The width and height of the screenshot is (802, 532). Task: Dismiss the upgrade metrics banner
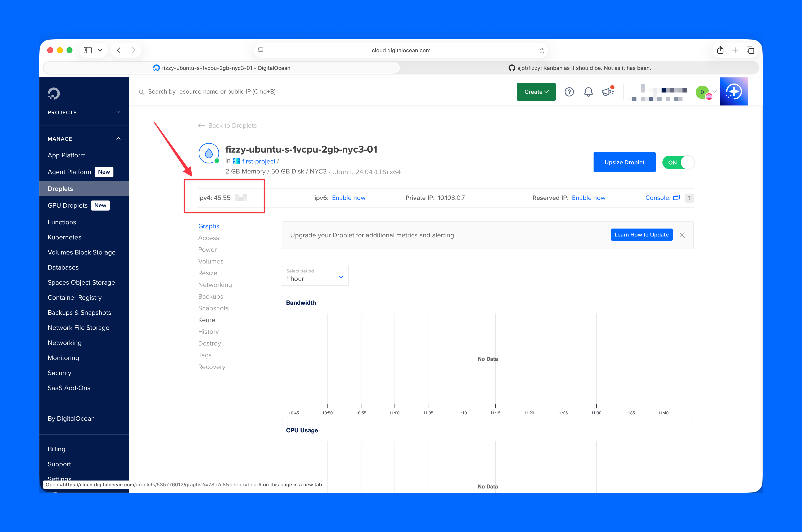(x=682, y=235)
